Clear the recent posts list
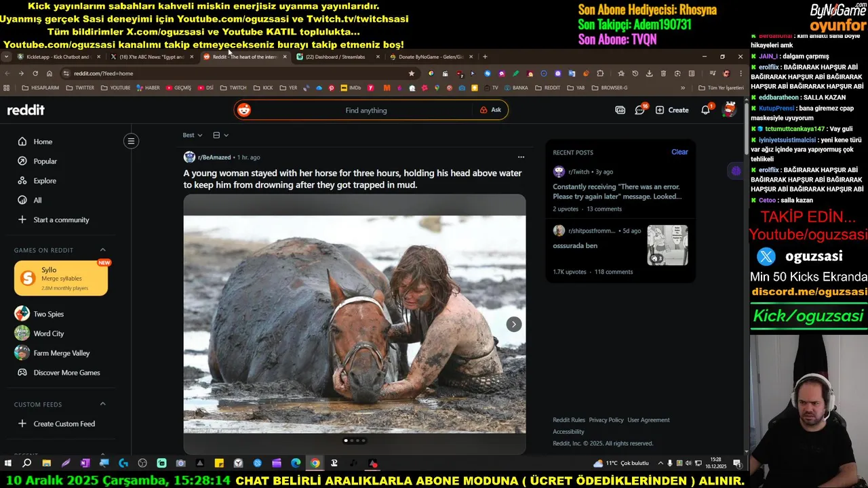Screen dimensions: 868x488 point(679,152)
